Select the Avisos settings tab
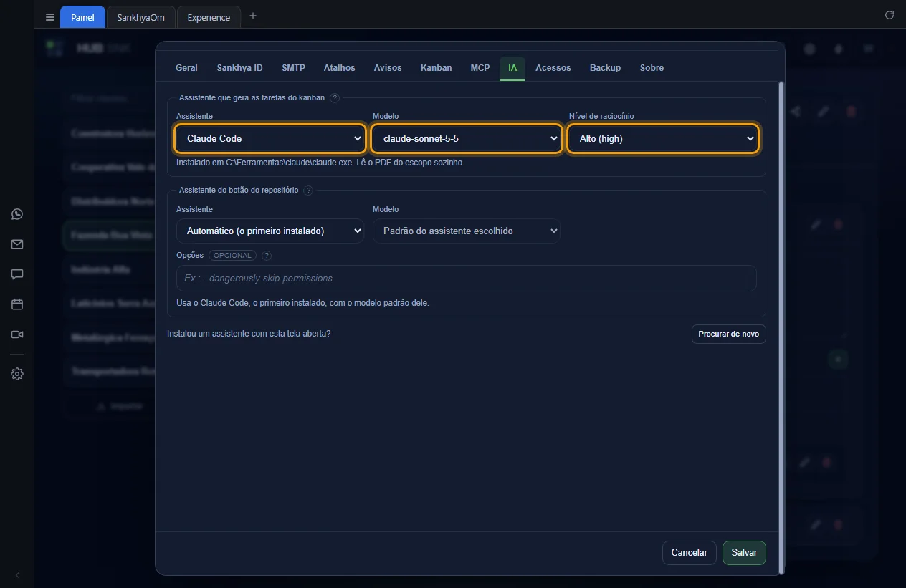Screen dimensions: 906x588 point(388,68)
